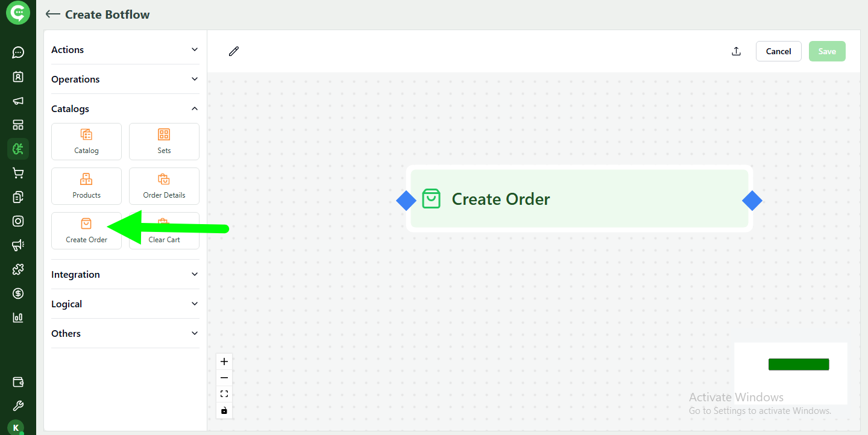The height and width of the screenshot is (435, 868).
Task: Open the wrench tools icon in sidebar
Action: pos(17,405)
